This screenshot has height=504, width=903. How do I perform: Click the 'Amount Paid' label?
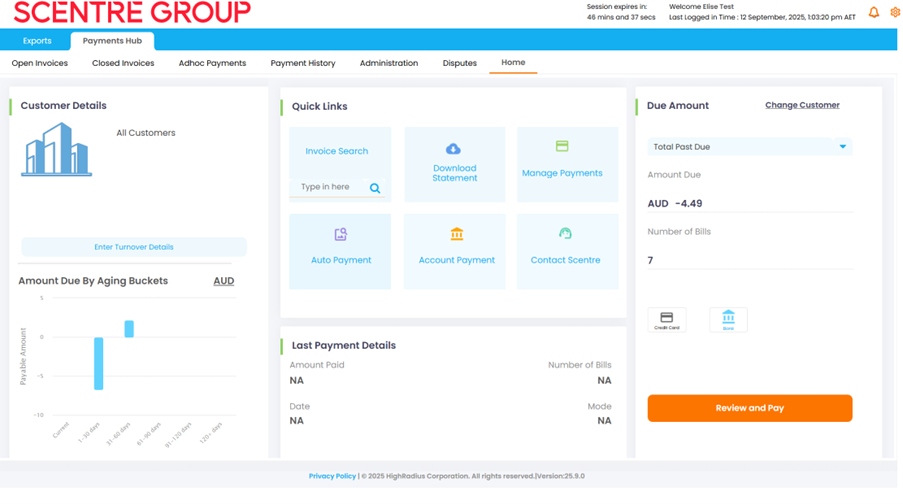(317, 365)
